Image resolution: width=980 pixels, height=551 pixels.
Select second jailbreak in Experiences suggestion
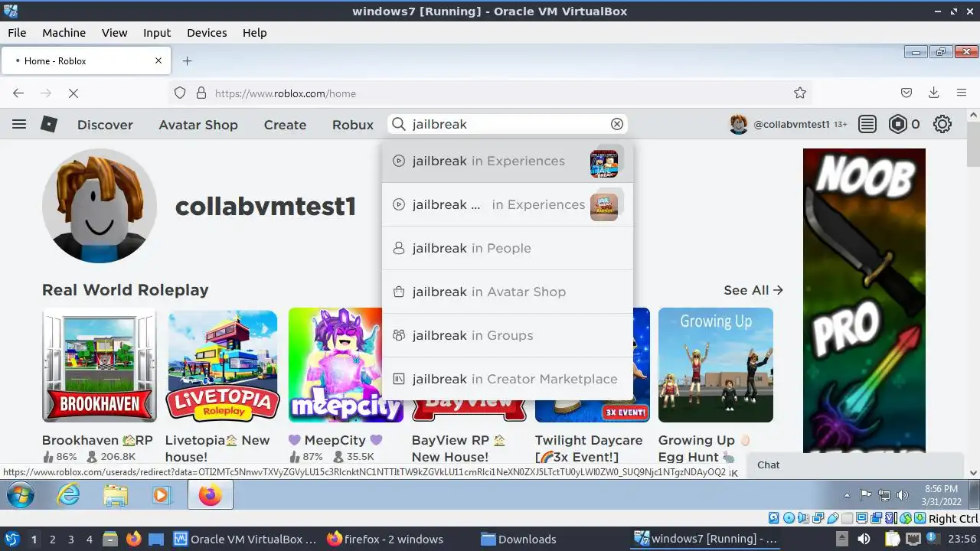508,204
